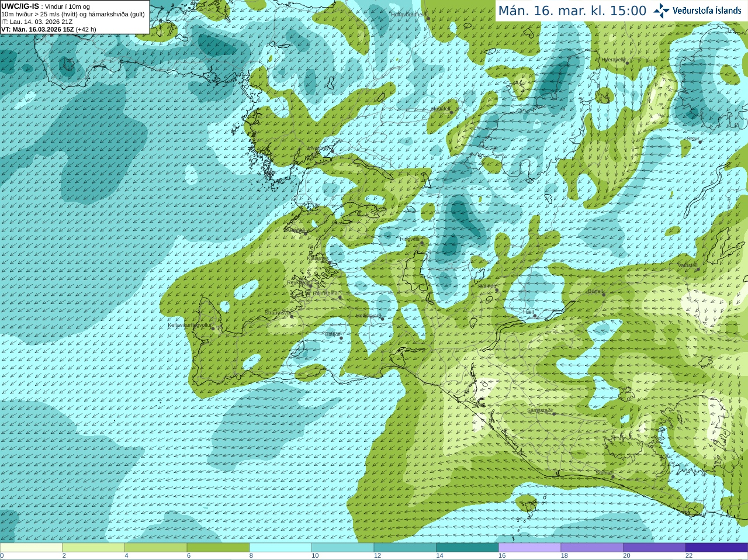Click the Straumsvík station label
This screenshot has width=748, height=560.
(x=277, y=313)
